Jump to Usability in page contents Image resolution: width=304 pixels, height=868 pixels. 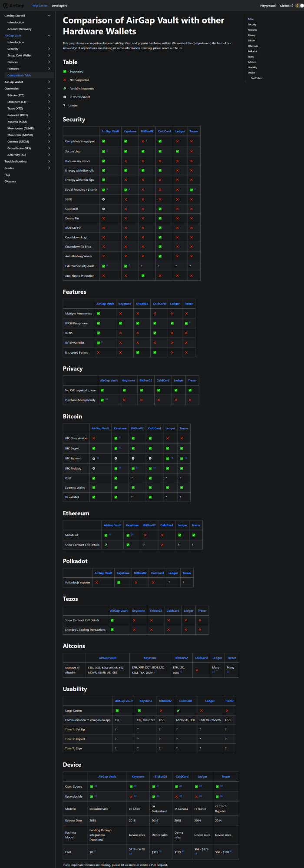click(x=253, y=67)
